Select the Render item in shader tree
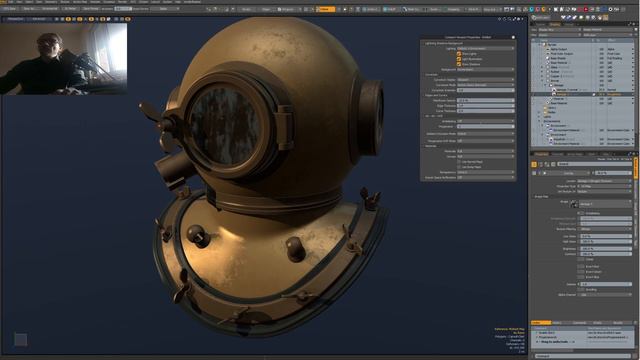Screen dimensions: 640x360 click(x=552, y=44)
